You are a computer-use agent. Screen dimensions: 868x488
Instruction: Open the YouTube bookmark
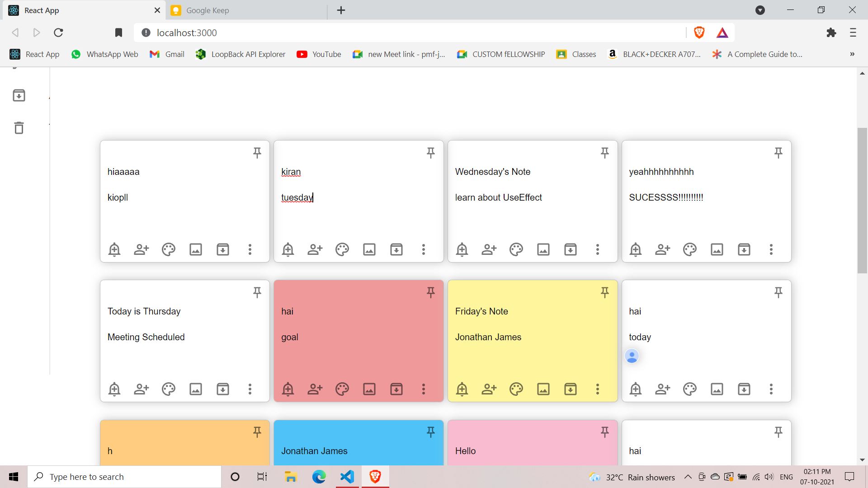click(x=319, y=54)
